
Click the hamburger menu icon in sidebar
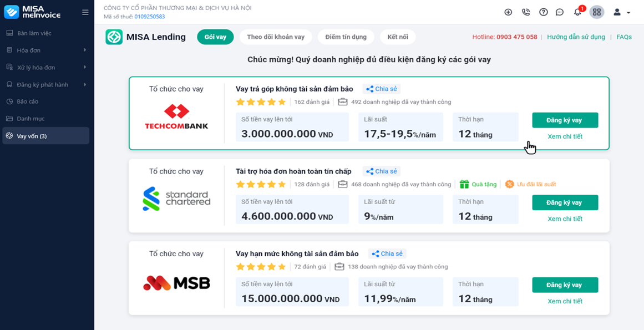85,12
